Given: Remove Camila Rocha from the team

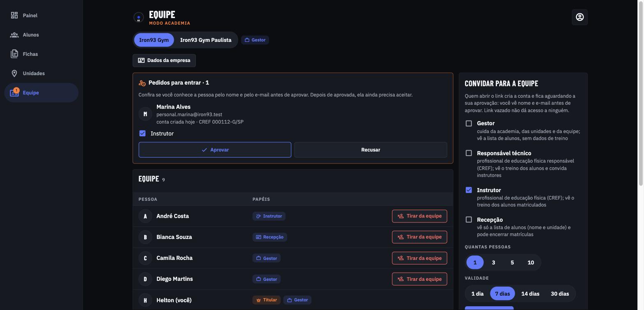Looking at the screenshot, I should [x=419, y=258].
